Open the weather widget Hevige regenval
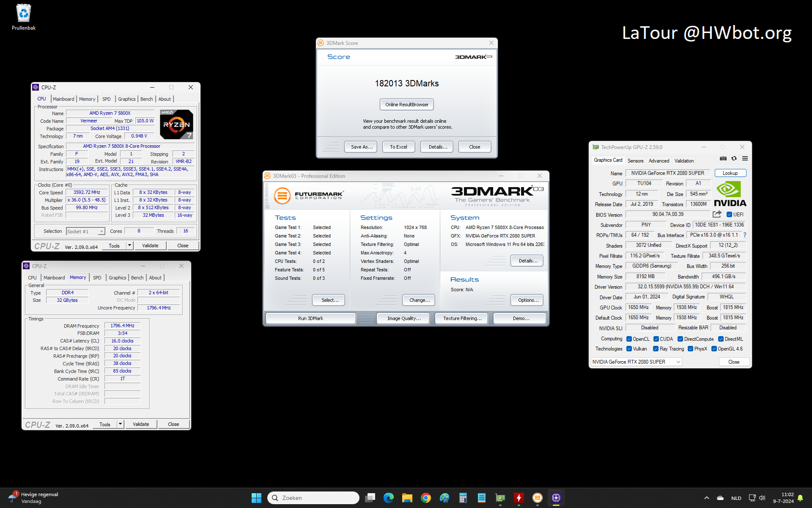Image resolution: width=812 pixels, height=508 pixels. [x=33, y=498]
